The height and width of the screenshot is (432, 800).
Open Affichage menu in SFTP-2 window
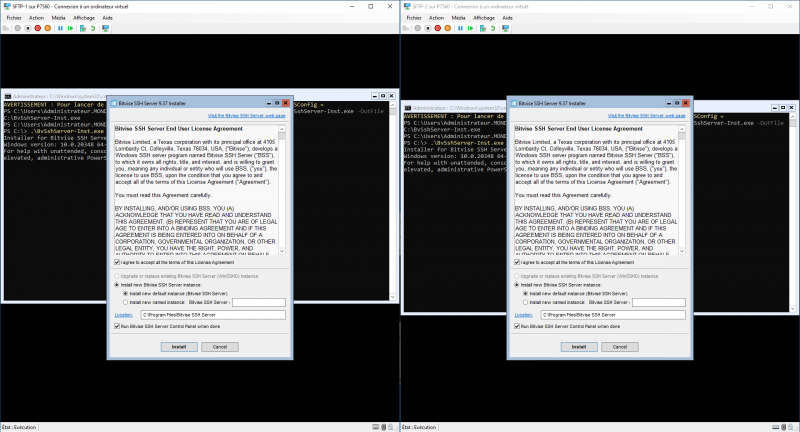[484, 18]
